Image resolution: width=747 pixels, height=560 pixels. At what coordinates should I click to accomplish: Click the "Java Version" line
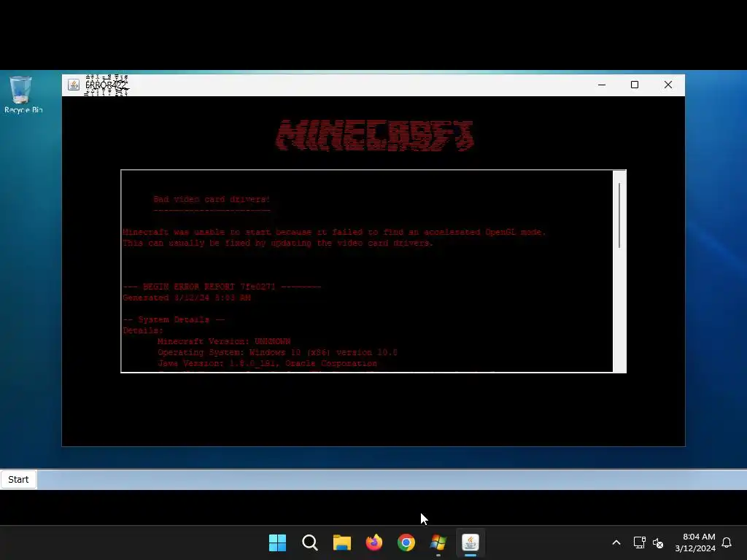(267, 363)
